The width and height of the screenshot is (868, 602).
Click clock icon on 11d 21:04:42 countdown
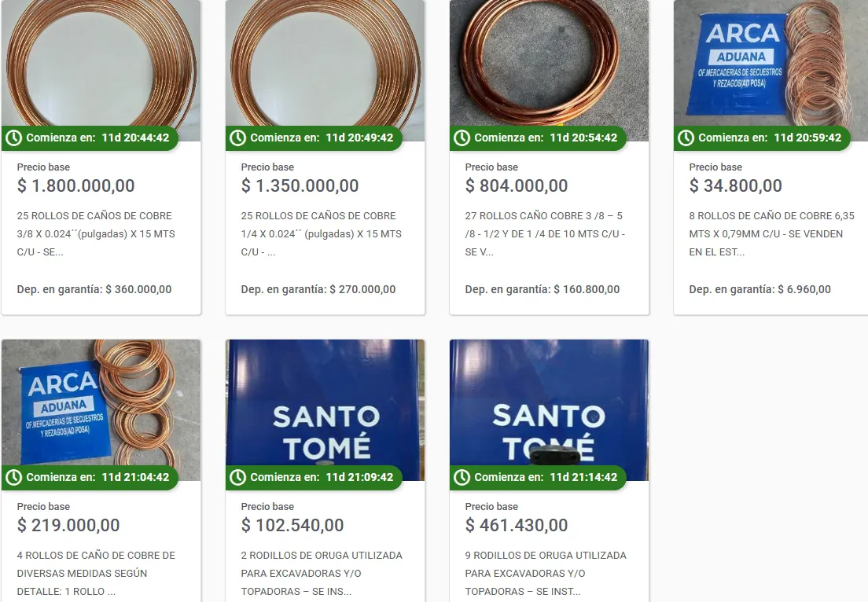pyautogui.click(x=14, y=477)
